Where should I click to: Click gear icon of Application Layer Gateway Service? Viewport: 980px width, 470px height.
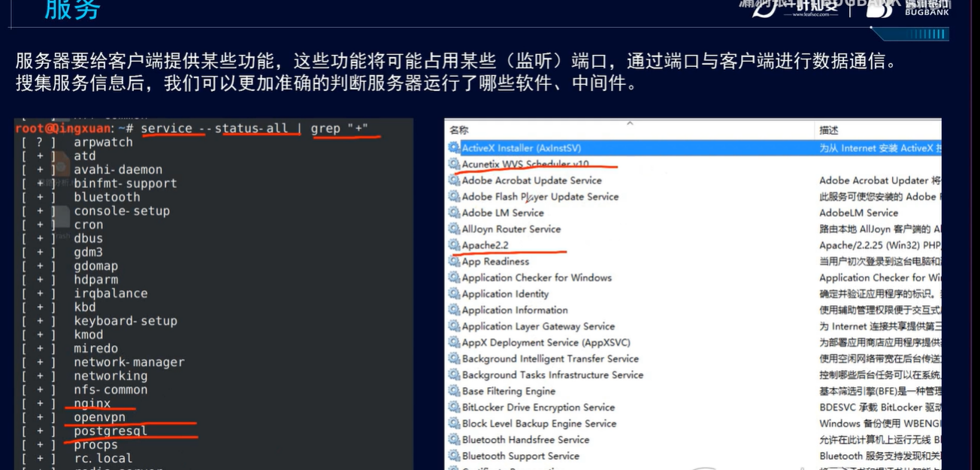pos(454,326)
